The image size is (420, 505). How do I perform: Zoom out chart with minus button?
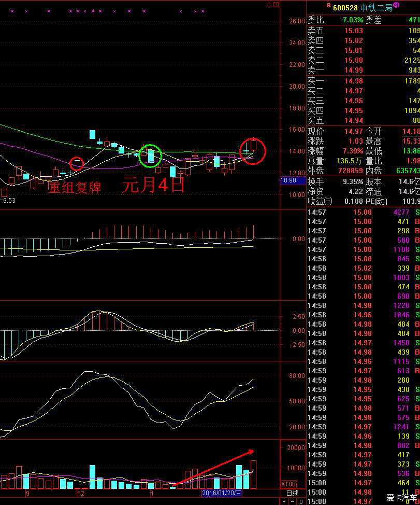[x=292, y=501]
